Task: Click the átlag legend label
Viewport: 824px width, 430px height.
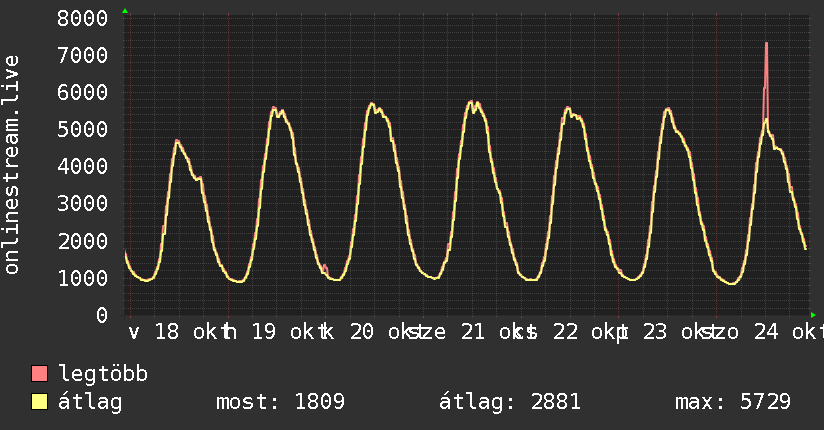Action: pos(90,402)
